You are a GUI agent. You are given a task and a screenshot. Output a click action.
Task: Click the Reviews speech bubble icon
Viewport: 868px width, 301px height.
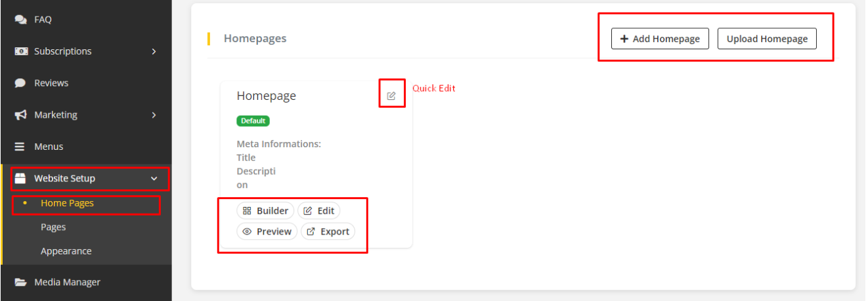(x=20, y=83)
